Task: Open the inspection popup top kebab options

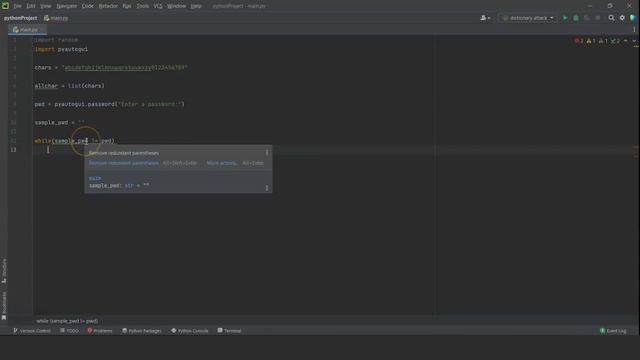Action: pyautogui.click(x=267, y=153)
